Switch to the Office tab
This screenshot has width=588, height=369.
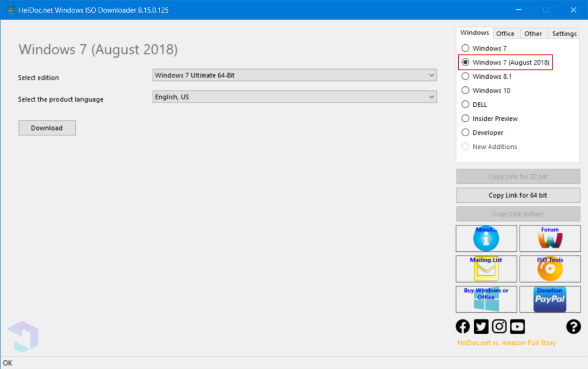click(506, 33)
